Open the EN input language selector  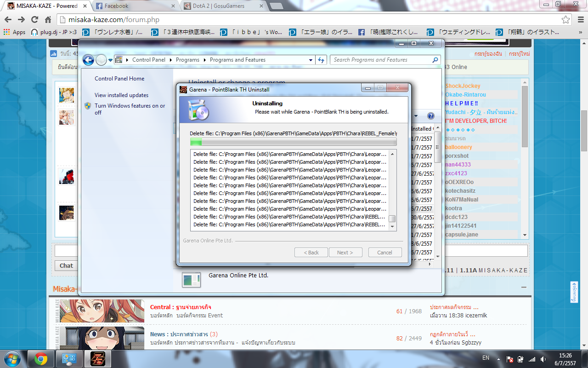(486, 357)
